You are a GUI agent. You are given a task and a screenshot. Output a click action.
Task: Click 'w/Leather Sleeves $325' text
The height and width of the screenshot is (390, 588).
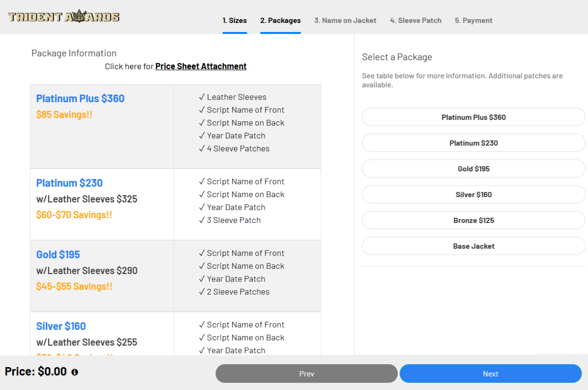tap(87, 199)
